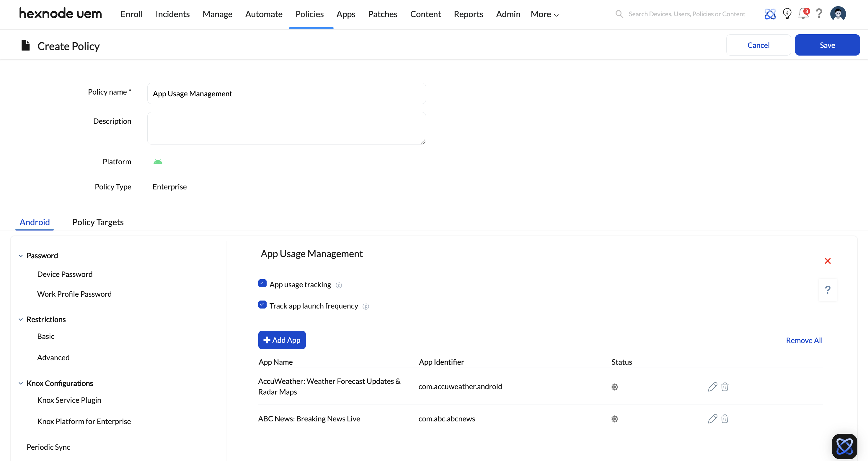Viewport: 868px width, 461px height.
Task: Click the floating help button in policy panel
Action: coord(828,290)
